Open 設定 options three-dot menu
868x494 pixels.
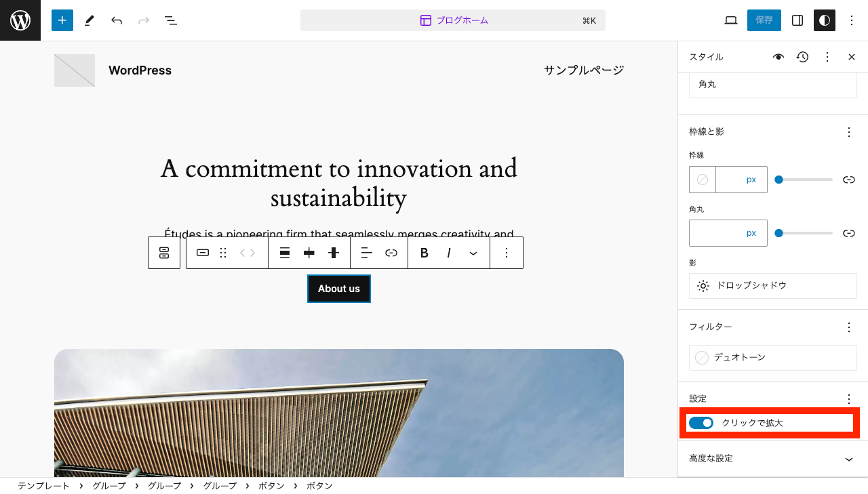coord(849,399)
